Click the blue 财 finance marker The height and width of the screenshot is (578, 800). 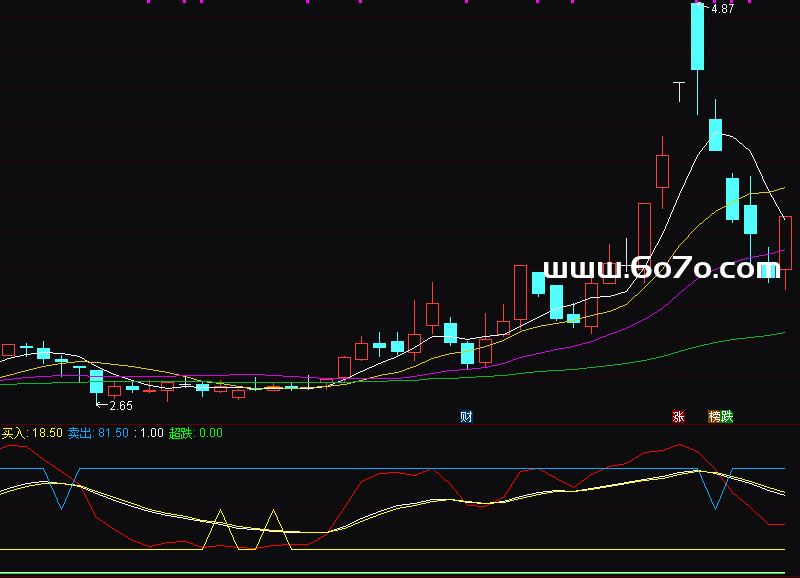tap(466, 416)
